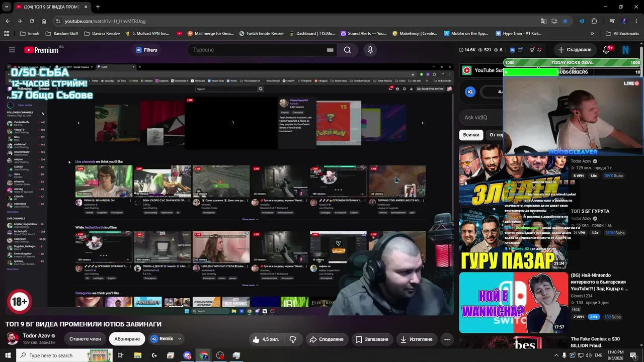Dislike the video

[293, 339]
